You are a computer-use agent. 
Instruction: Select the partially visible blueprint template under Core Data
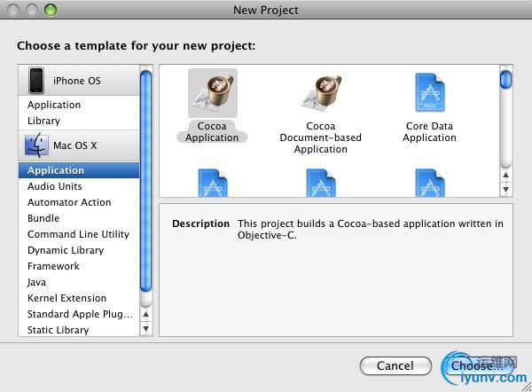(429, 183)
